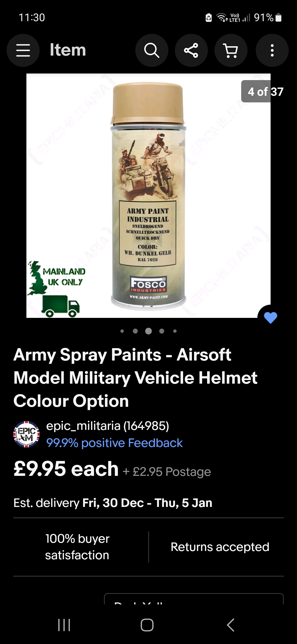Open epic_militaria seller profile name
This screenshot has height=644, width=297.
(108, 426)
